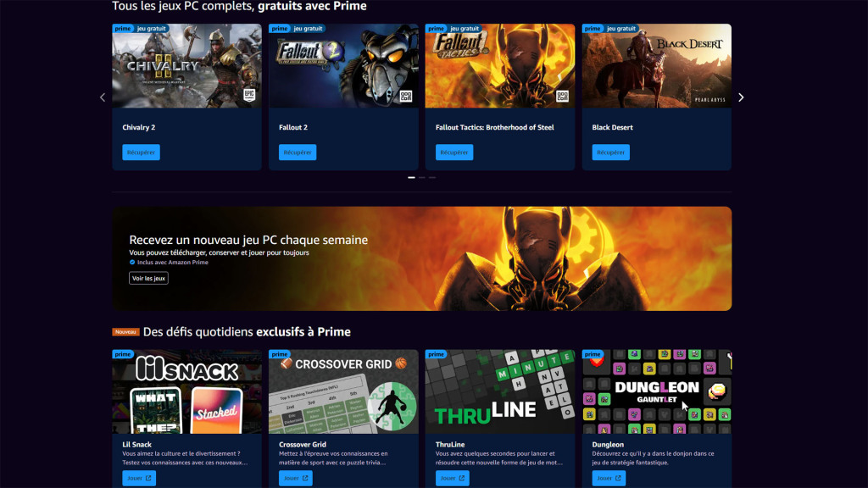Select the second carousel page indicator
This screenshot has width=868, height=488.
(422, 178)
